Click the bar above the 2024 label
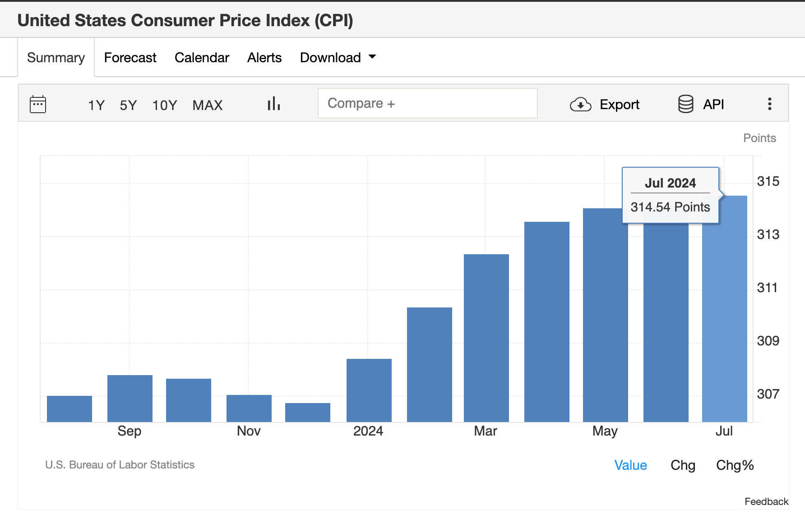805x532 pixels. pos(369,390)
